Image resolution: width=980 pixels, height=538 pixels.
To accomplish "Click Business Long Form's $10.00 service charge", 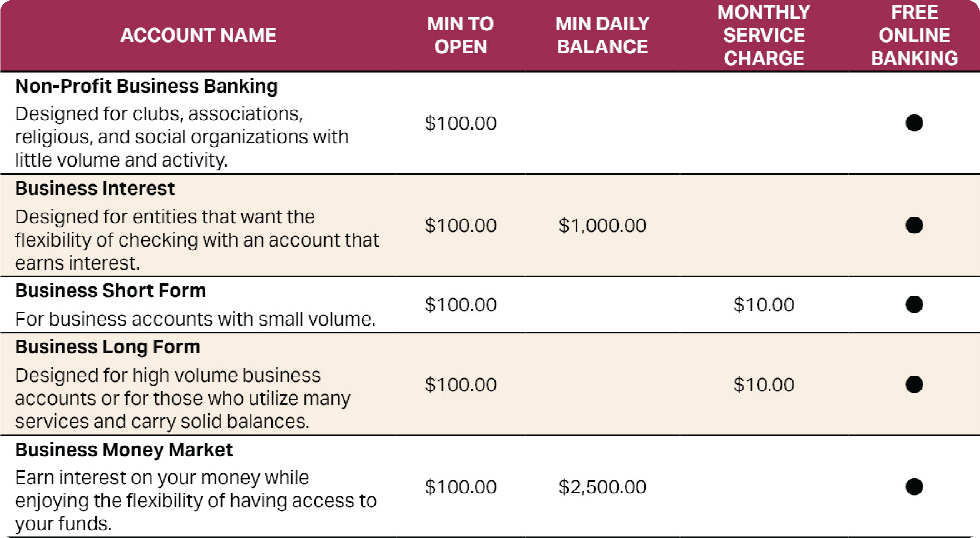I will pyautogui.click(x=764, y=385).
